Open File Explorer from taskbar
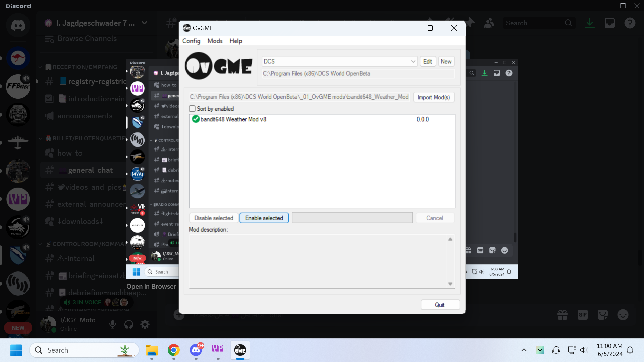The height and width of the screenshot is (362, 644). [152, 350]
